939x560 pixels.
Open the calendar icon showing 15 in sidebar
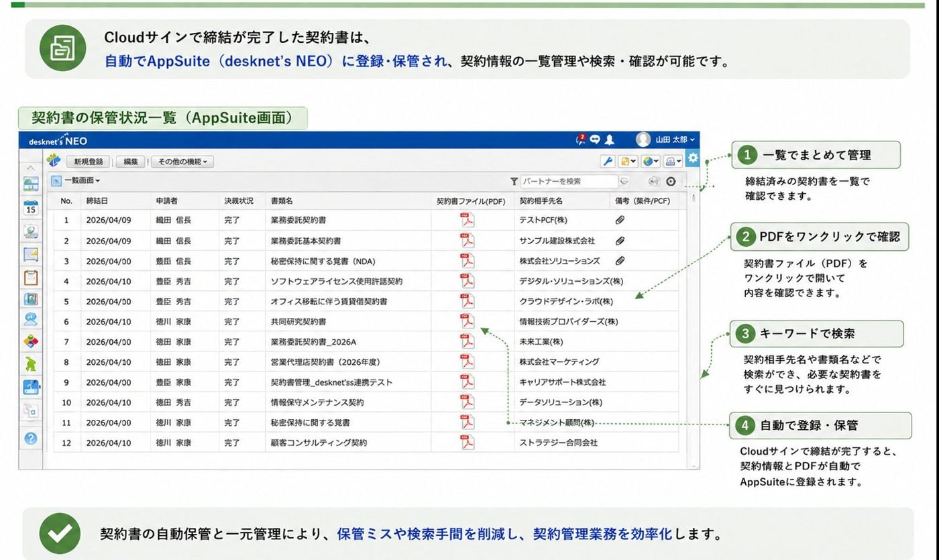tap(31, 207)
